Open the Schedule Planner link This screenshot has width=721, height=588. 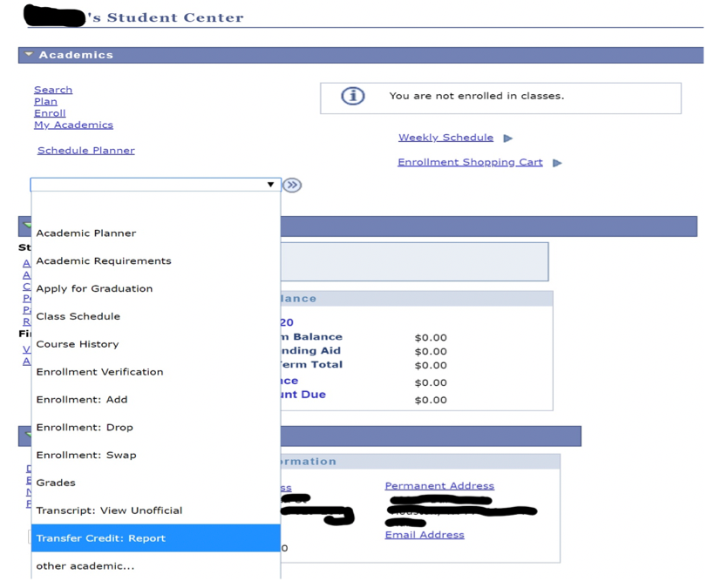tap(85, 150)
